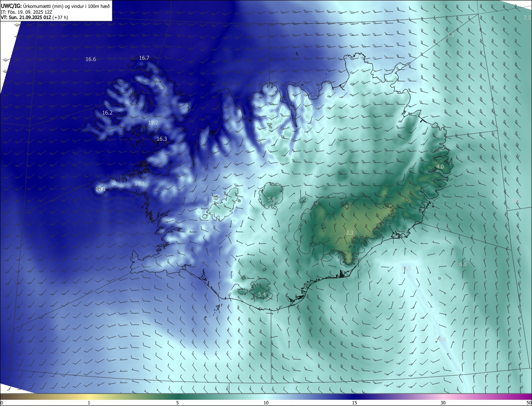Click the 0 tick on the color scale
Screen dimensions: 532x406
pyautogui.click(x=2, y=403)
